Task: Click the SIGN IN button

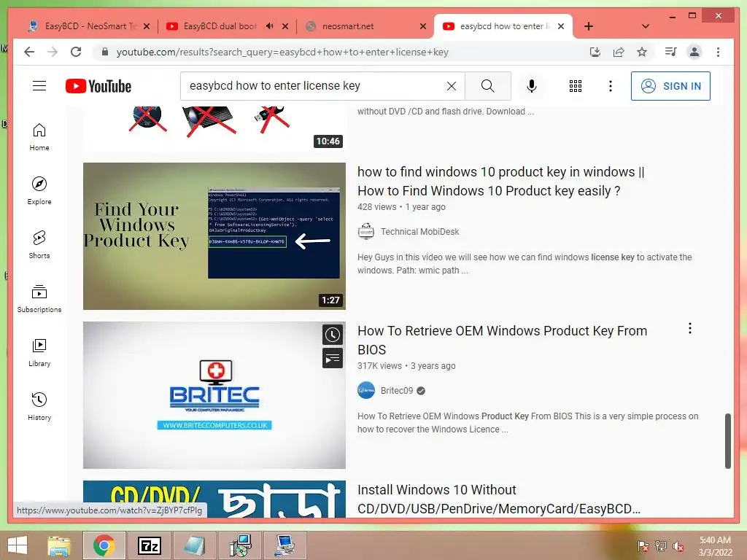Action: [x=670, y=86]
